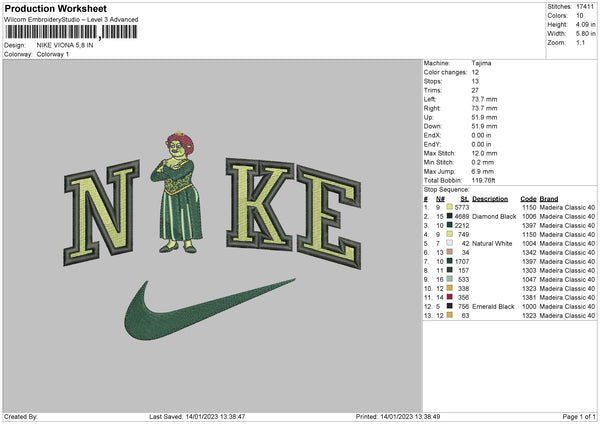
Task: Click the Right measurement 73.7 mm
Action: click(x=484, y=108)
